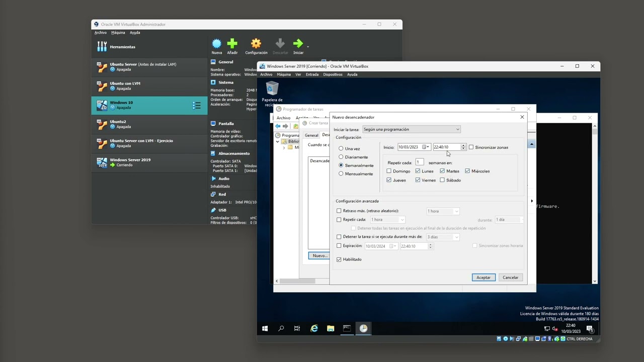The height and width of the screenshot is (362, 644).
Task: Click the Nuevo... button in Crear tarea
Action: tap(319, 256)
